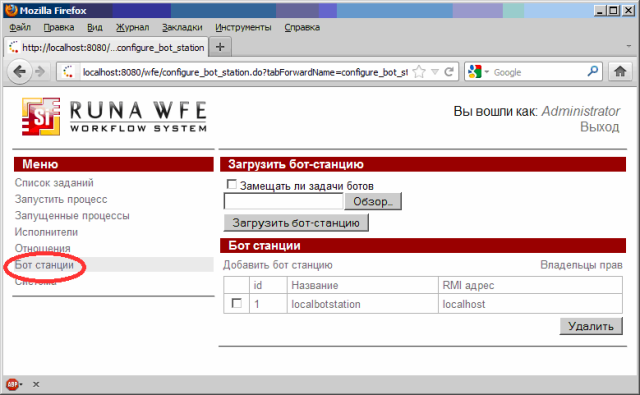Click the search magnifier icon
Screen dimensions: 640x395
pyautogui.click(x=593, y=72)
